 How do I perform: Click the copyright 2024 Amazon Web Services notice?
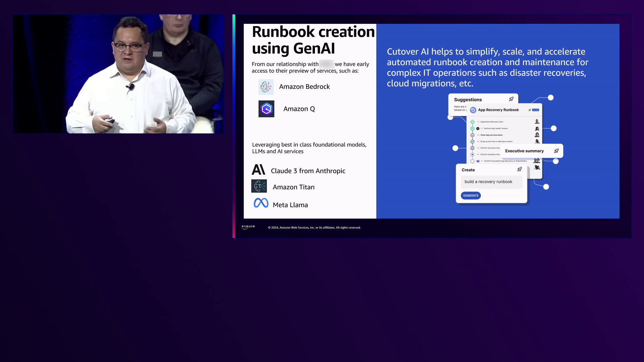314,228
